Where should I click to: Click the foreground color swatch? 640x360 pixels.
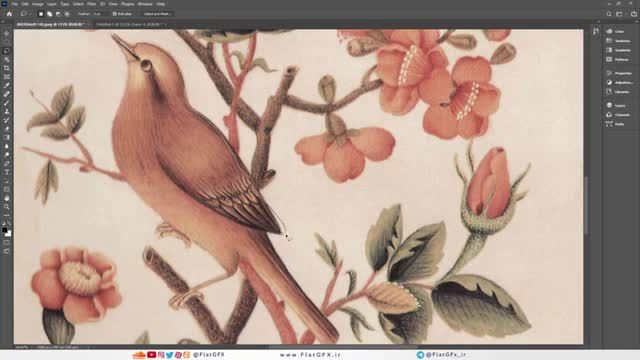click(x=4, y=230)
